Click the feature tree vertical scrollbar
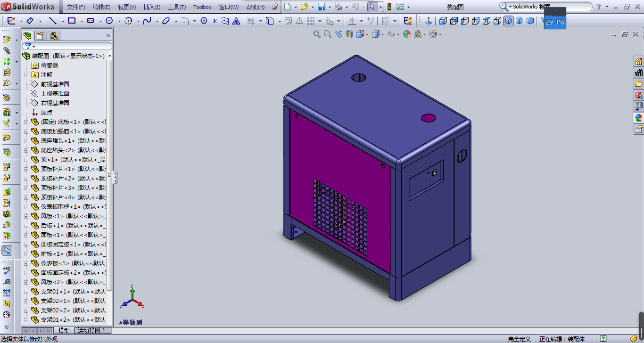644x343 pixels. coord(110,174)
